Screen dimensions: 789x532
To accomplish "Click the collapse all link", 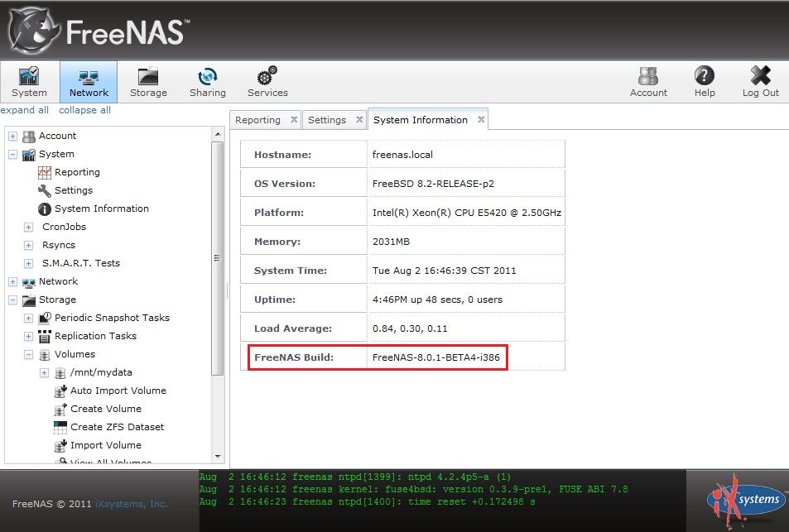I will [84, 110].
